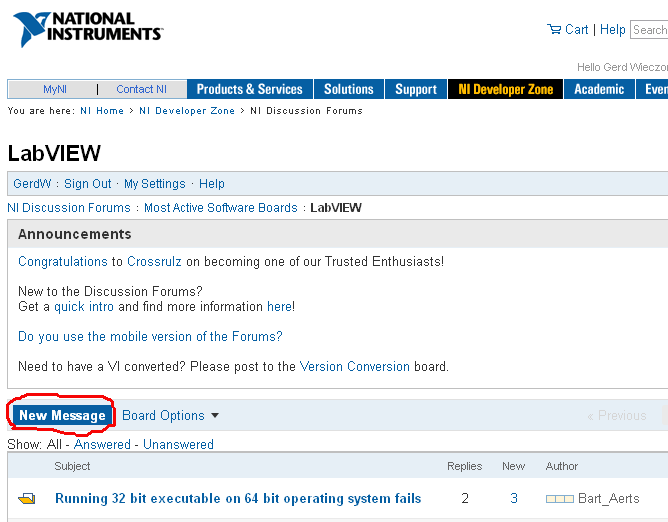This screenshot has height=522, width=668.
Task: Click the Replies column header
Action: (464, 466)
